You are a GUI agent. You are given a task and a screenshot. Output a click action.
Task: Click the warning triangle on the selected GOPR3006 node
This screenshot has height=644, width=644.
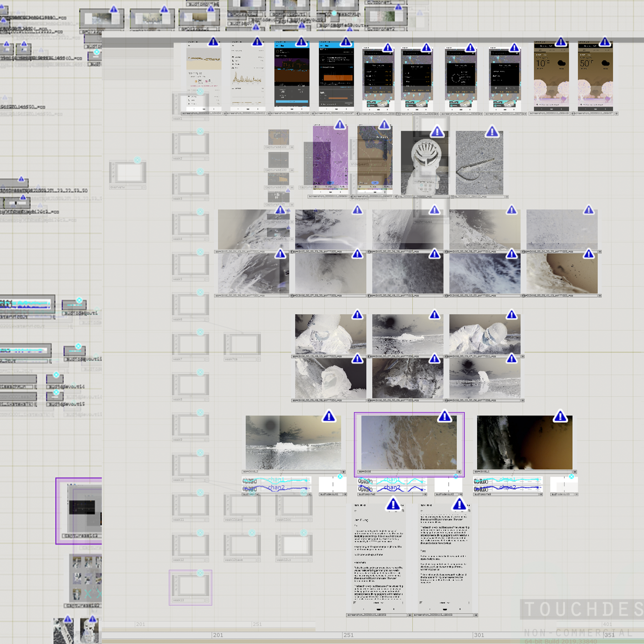tap(445, 416)
